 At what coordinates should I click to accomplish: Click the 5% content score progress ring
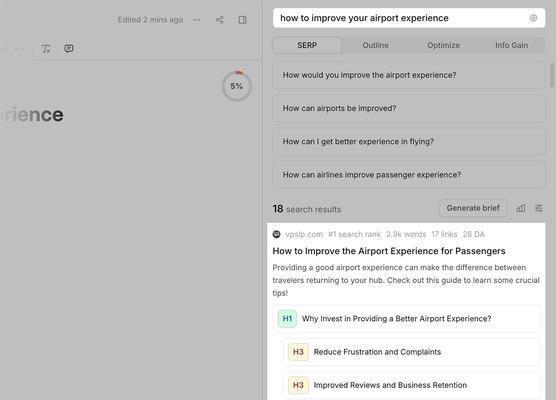pyautogui.click(x=237, y=86)
